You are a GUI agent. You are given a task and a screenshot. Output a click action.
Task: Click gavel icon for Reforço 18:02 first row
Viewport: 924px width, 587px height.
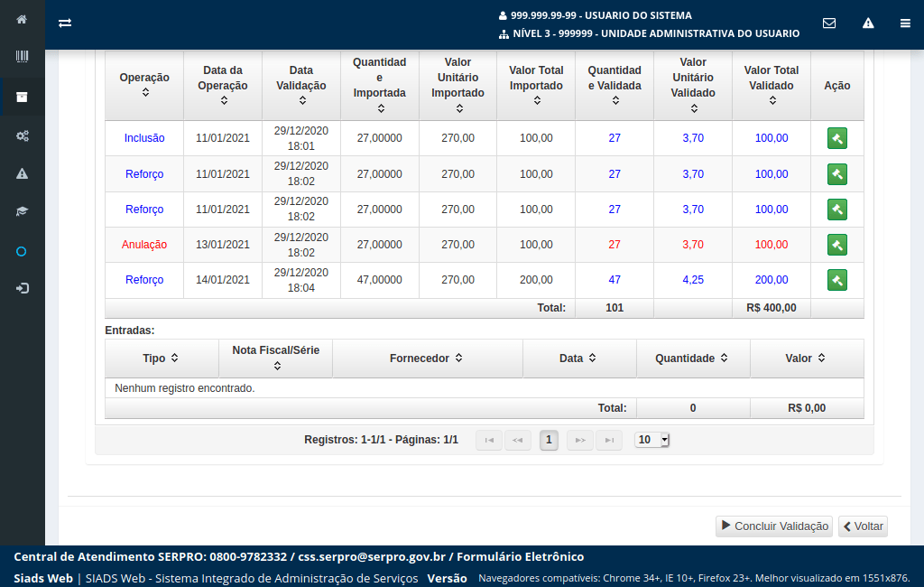click(836, 174)
